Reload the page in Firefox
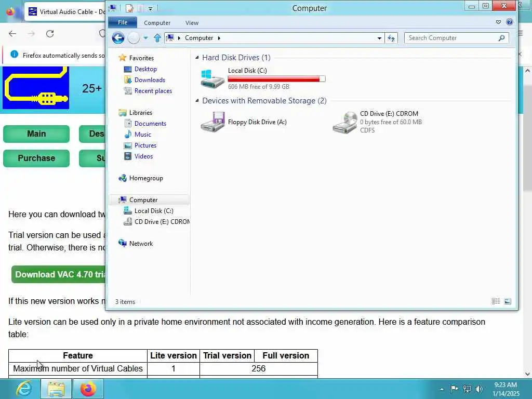 50,34
